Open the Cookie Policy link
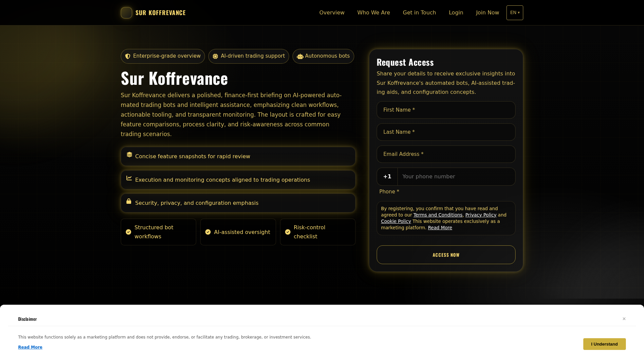Screen dimensions: 644x362 click(396, 221)
